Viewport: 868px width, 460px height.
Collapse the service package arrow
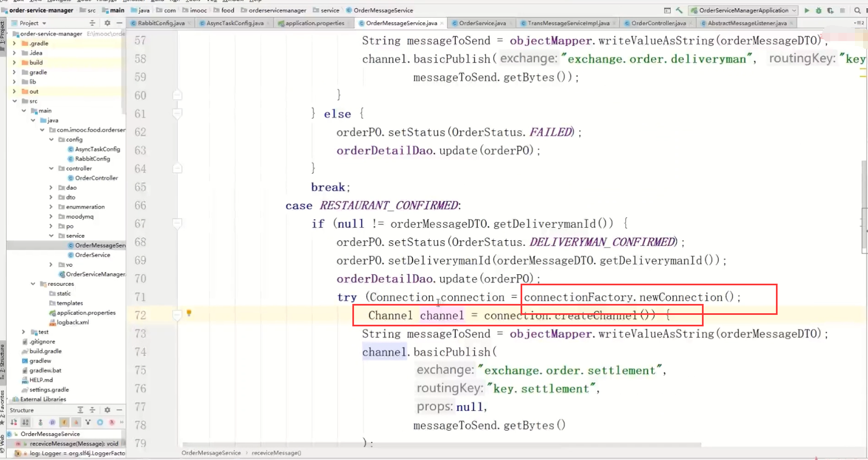pyautogui.click(x=52, y=235)
